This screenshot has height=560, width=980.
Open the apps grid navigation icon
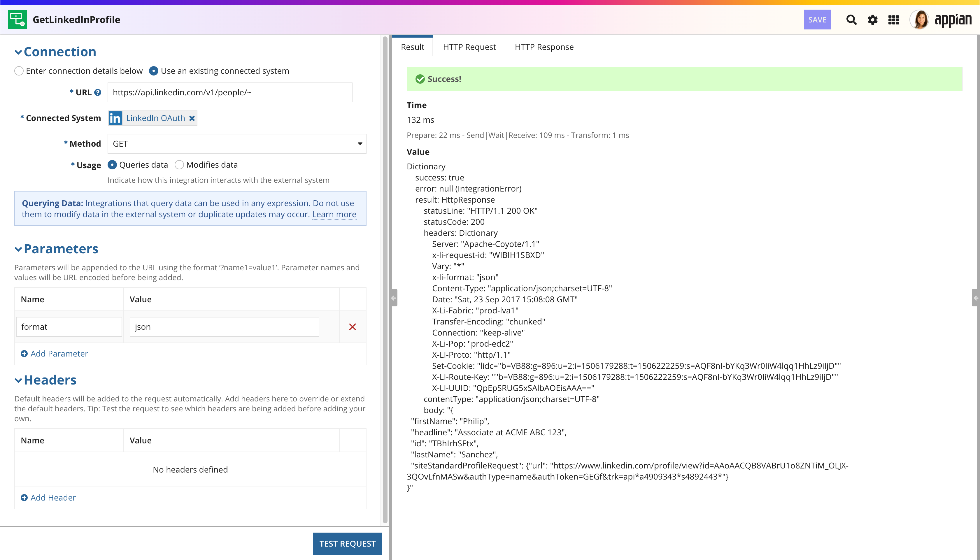[893, 20]
